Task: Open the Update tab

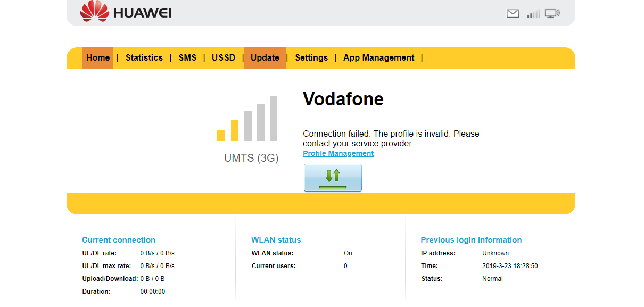Action: pos(265,57)
